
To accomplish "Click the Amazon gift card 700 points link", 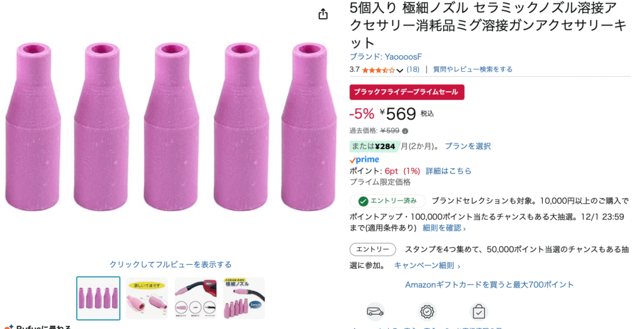I will (489, 284).
